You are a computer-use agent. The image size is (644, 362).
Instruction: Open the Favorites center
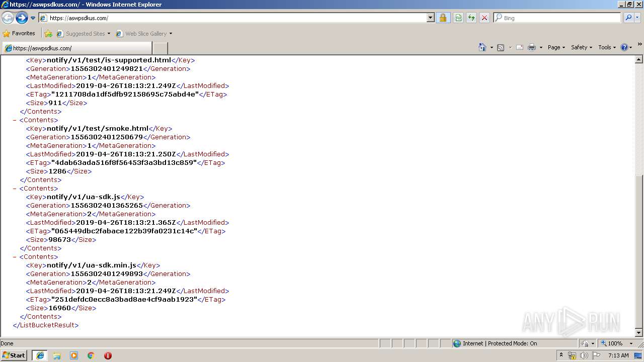(19, 34)
